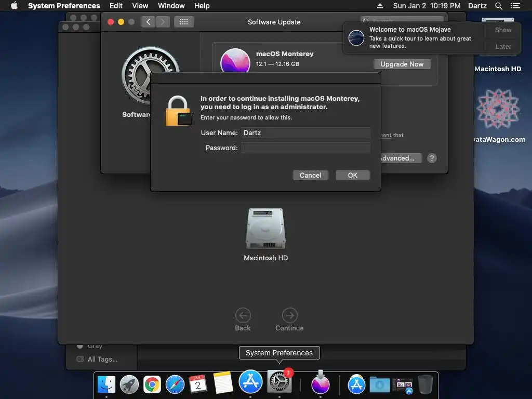This screenshot has width=532, height=399.
Task: Open Google Chrome in the Dock
Action: [x=152, y=384]
